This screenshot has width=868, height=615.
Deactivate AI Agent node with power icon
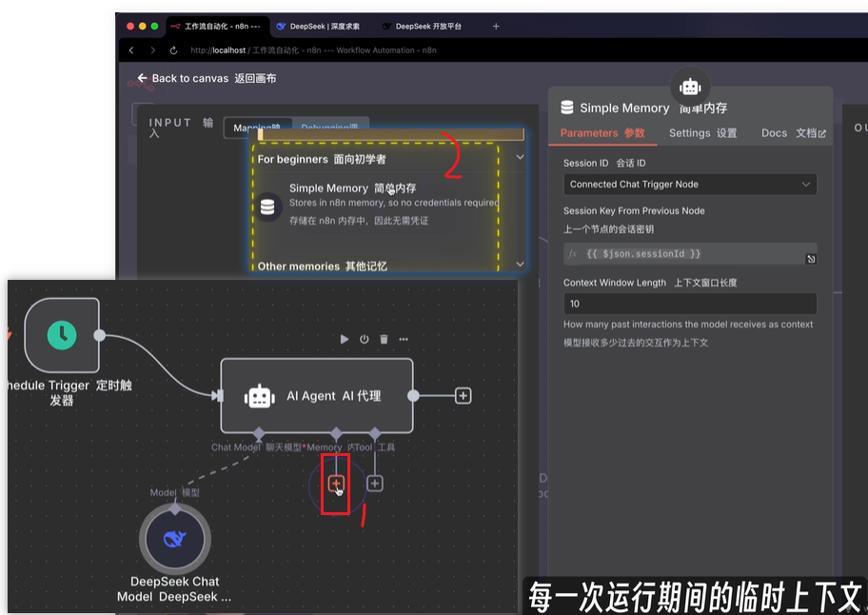click(365, 339)
